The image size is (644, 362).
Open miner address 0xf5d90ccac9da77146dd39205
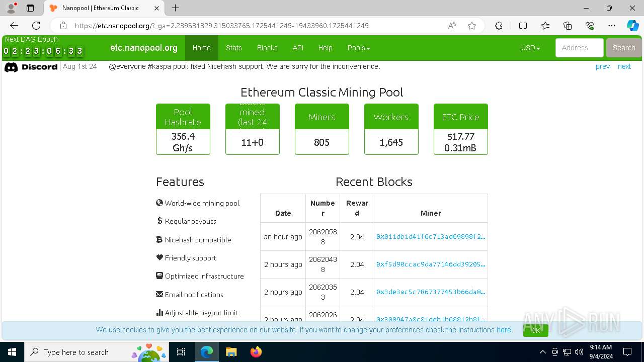coord(431,264)
